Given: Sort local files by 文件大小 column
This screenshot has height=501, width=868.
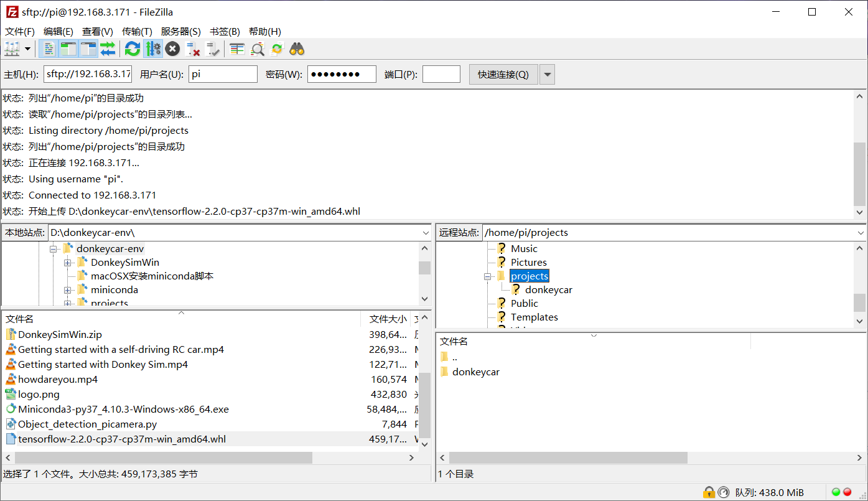Looking at the screenshot, I should pyautogui.click(x=386, y=319).
